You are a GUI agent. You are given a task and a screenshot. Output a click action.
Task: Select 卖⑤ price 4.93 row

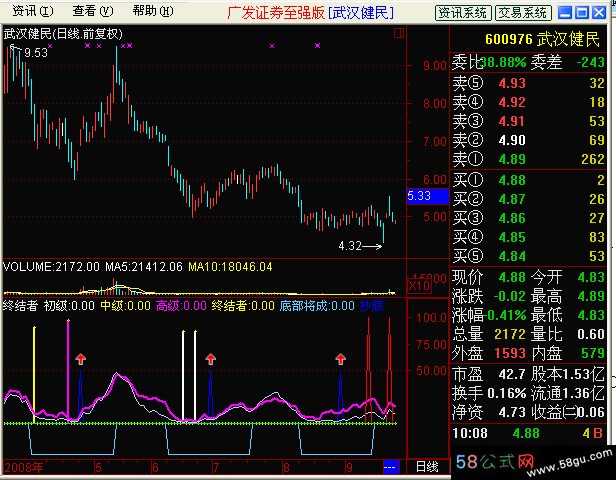[528, 83]
